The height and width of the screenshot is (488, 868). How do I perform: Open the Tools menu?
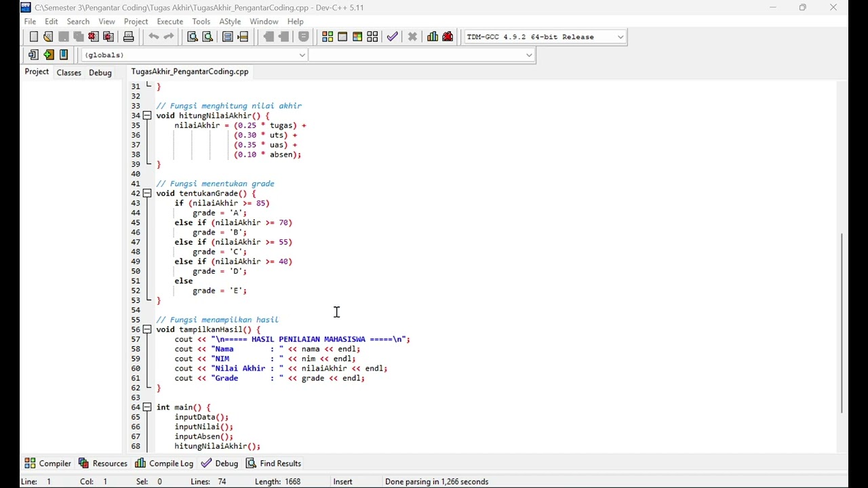coord(201,21)
